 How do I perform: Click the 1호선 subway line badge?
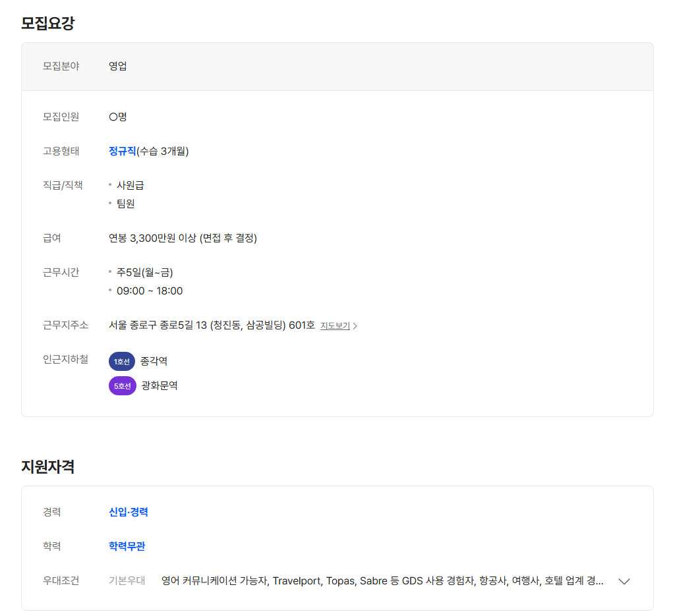point(121,362)
